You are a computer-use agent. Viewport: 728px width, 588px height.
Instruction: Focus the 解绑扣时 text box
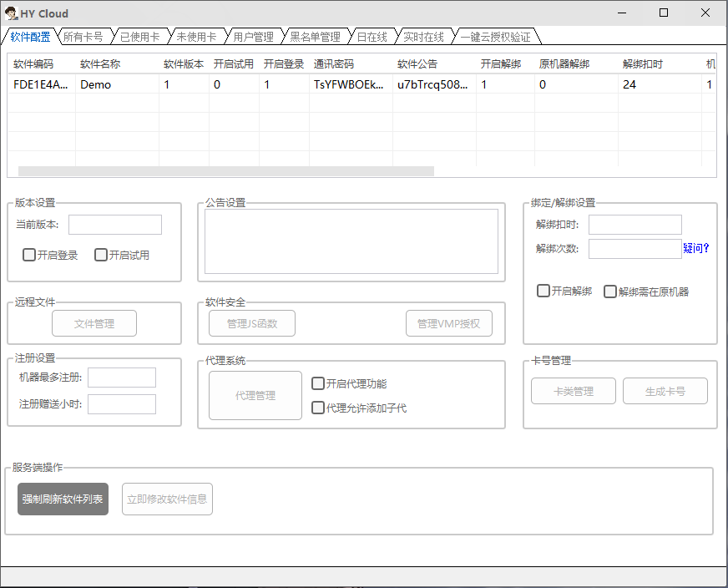click(634, 225)
